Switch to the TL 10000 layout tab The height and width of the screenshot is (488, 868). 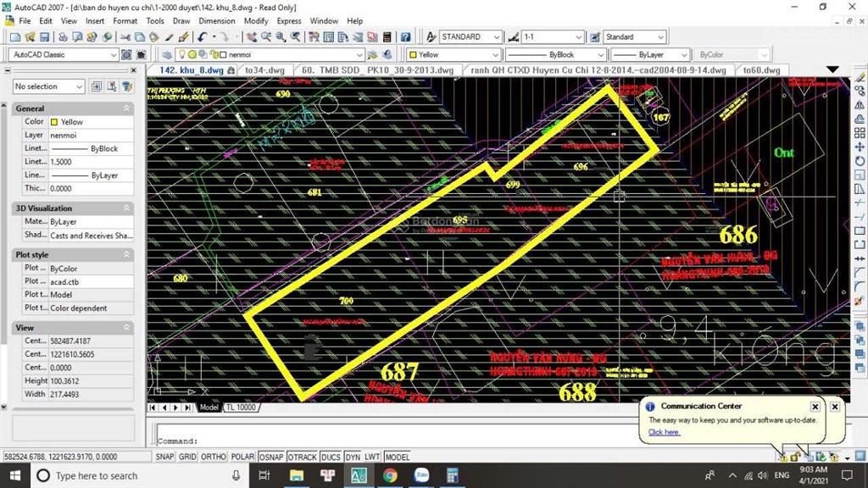tap(242, 408)
